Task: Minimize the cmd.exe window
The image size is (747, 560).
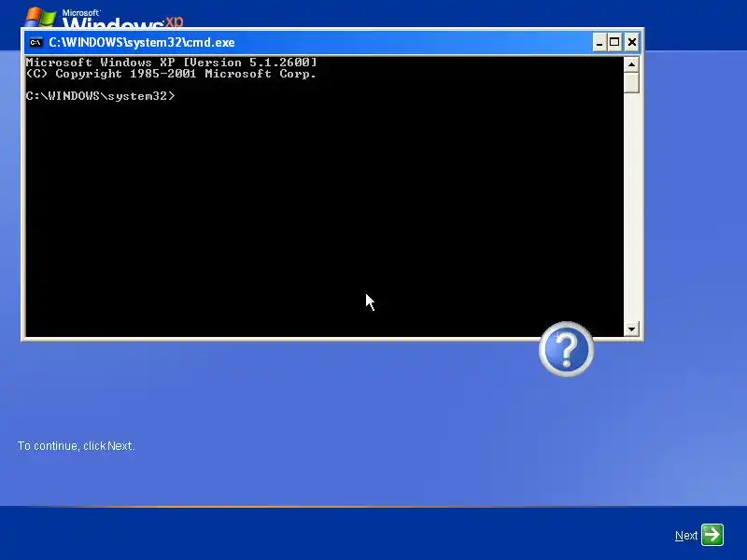Action: click(x=599, y=42)
